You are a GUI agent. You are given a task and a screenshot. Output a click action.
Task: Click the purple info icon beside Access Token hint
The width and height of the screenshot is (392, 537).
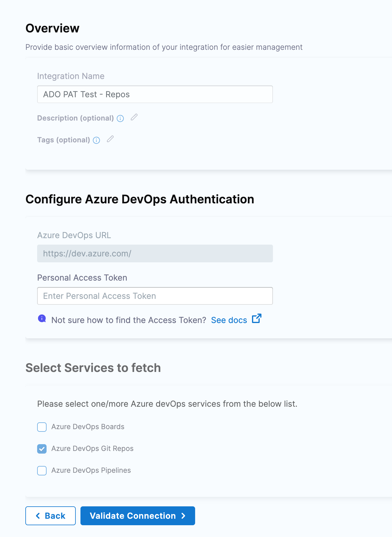[42, 319]
